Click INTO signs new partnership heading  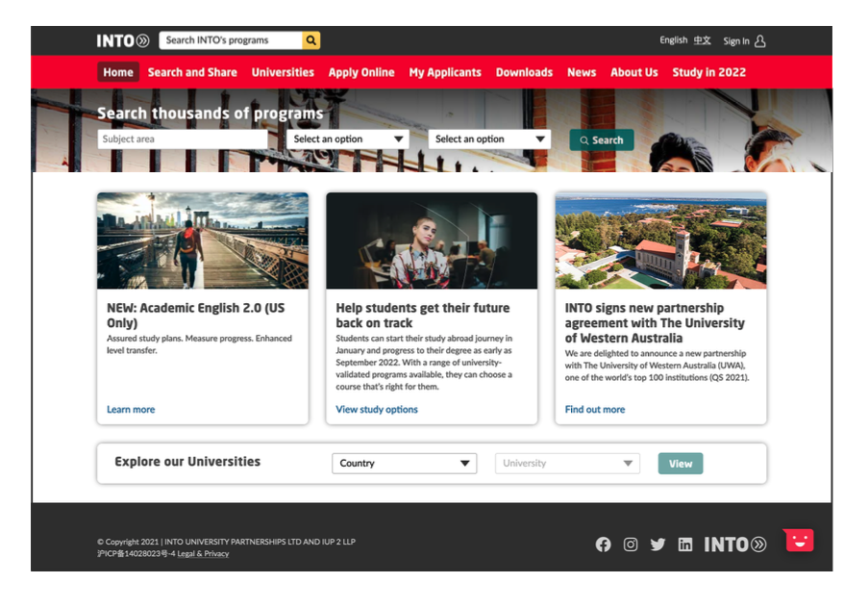655,323
